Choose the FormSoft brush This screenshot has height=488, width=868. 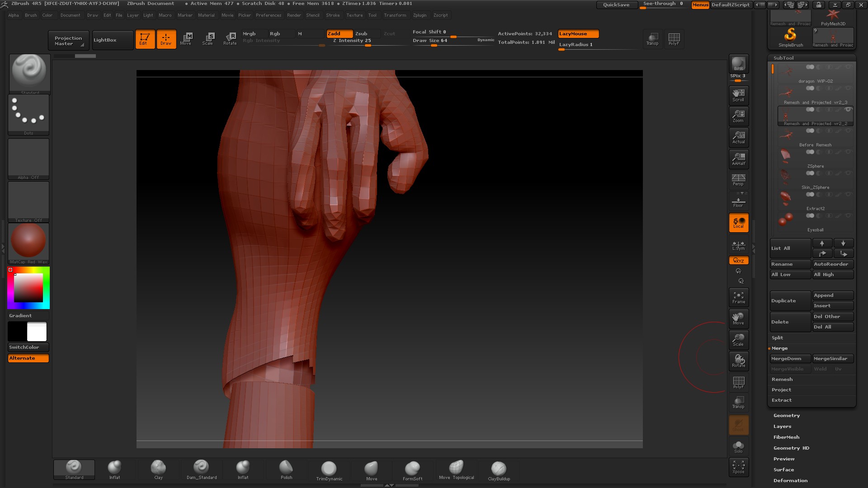(x=412, y=471)
